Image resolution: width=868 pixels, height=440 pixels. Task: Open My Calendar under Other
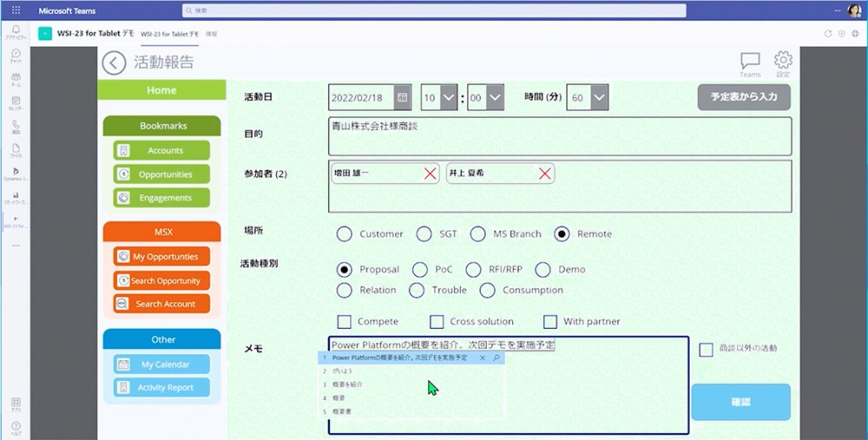click(161, 364)
